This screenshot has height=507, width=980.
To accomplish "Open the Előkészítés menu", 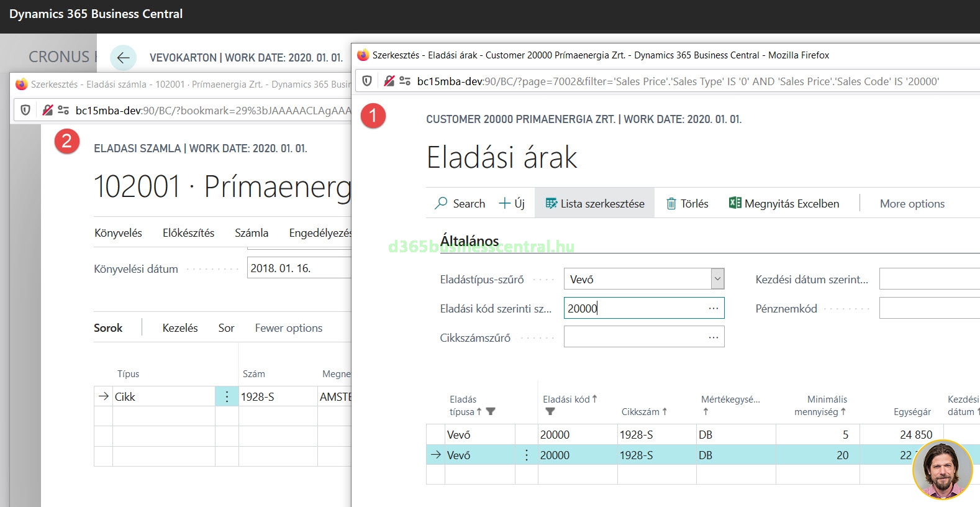I will [188, 232].
